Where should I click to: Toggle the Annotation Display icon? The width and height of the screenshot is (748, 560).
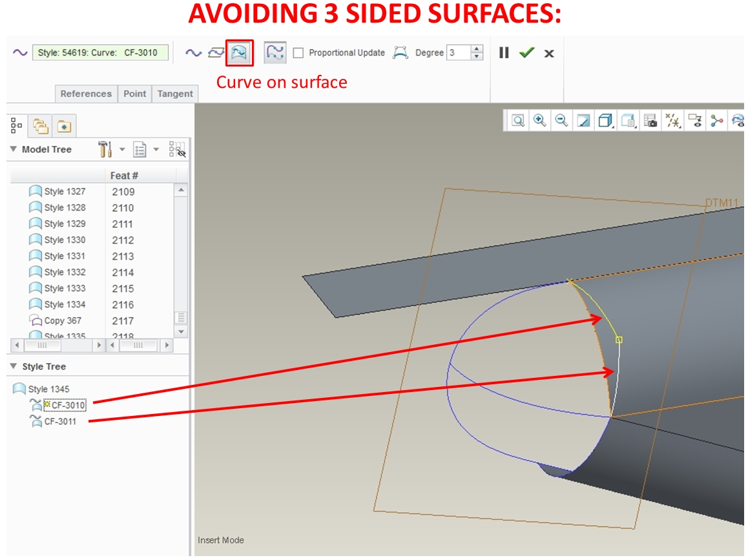[x=695, y=120]
